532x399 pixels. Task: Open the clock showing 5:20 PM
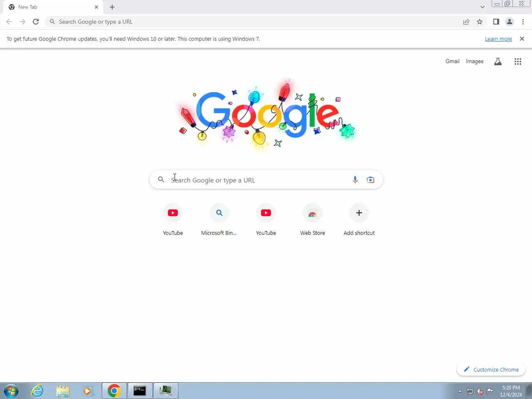tap(511, 391)
